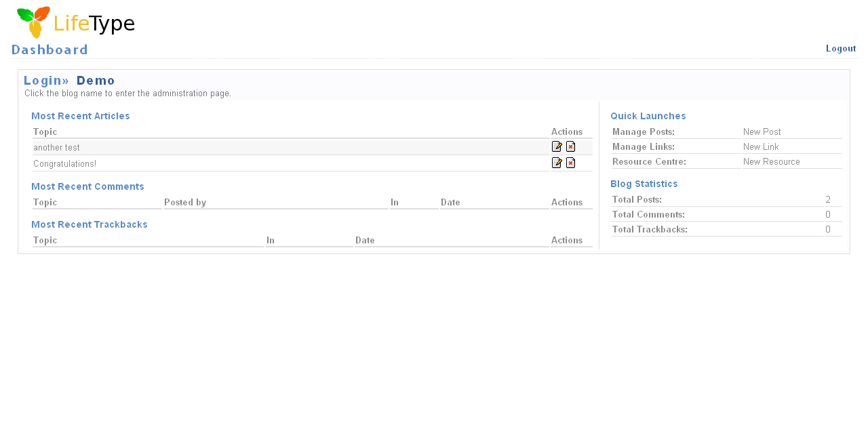Edit the 'another test' article
868x425 pixels.
557,146
